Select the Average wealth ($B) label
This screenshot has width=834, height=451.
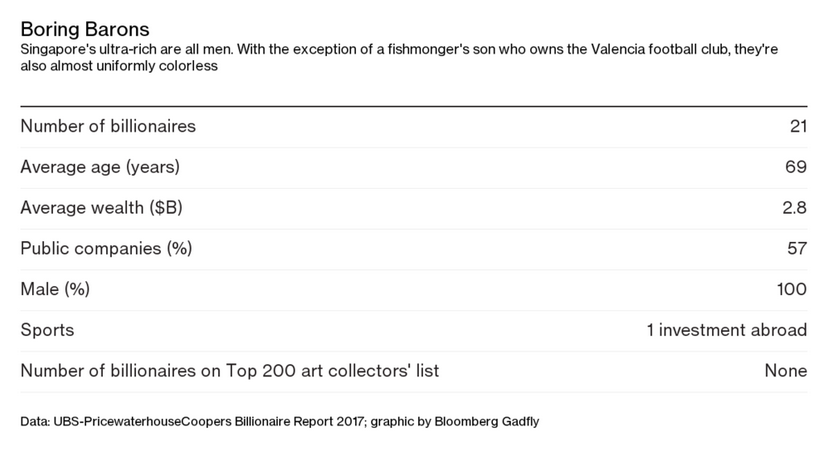(102, 207)
